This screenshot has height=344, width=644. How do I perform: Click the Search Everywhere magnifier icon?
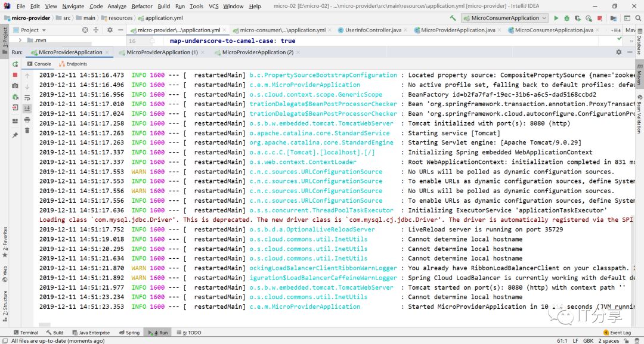639,18
